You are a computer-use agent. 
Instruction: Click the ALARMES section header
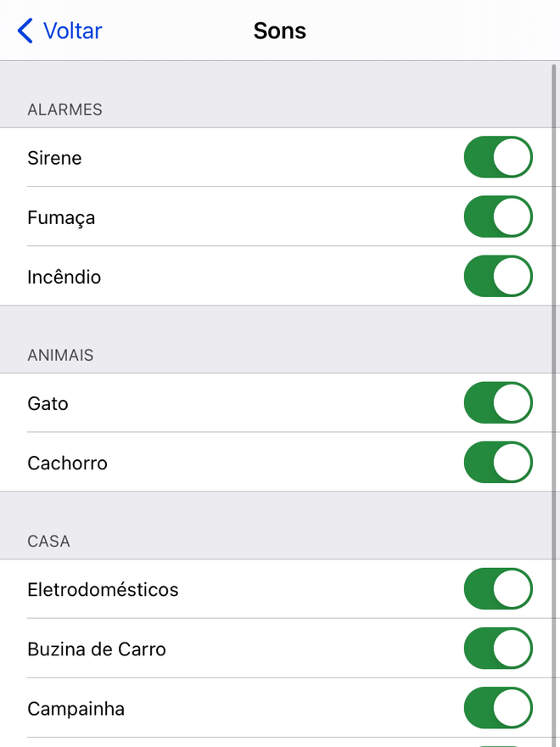pyautogui.click(x=64, y=110)
